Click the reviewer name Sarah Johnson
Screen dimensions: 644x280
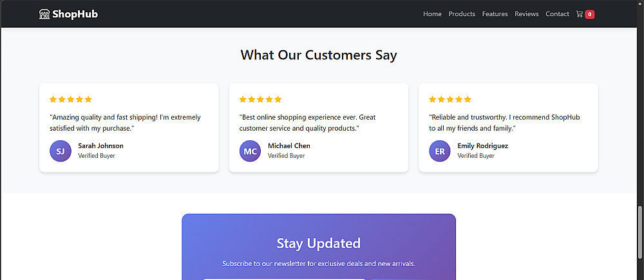pos(100,145)
